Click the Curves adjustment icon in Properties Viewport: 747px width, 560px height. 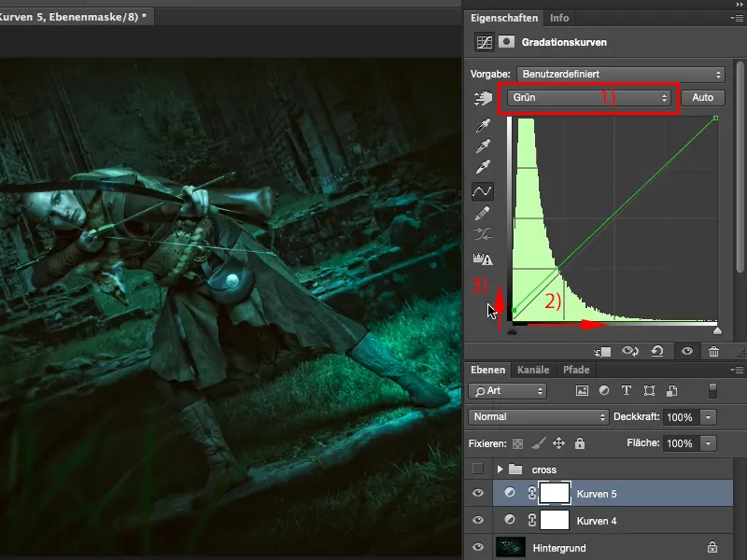(x=484, y=42)
